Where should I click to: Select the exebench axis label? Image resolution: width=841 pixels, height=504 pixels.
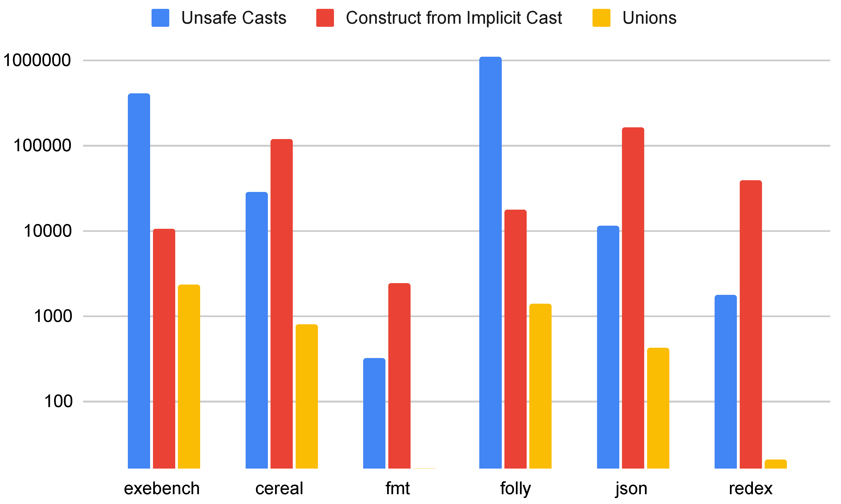point(162,488)
